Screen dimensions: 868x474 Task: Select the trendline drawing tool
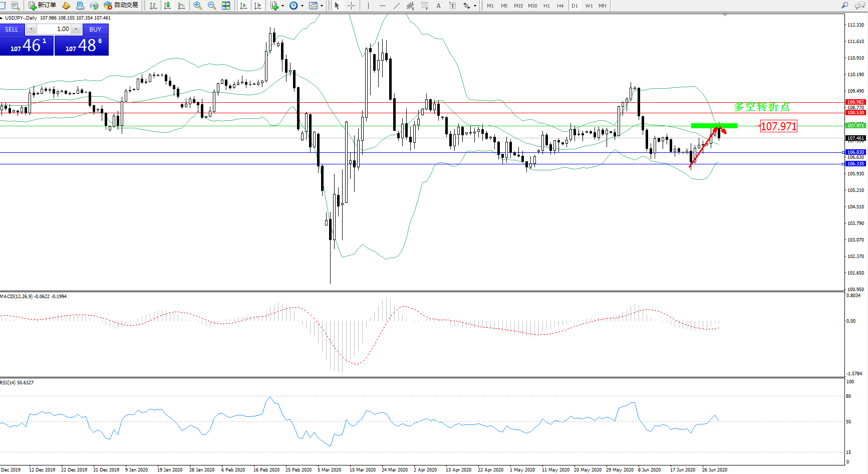click(397, 6)
